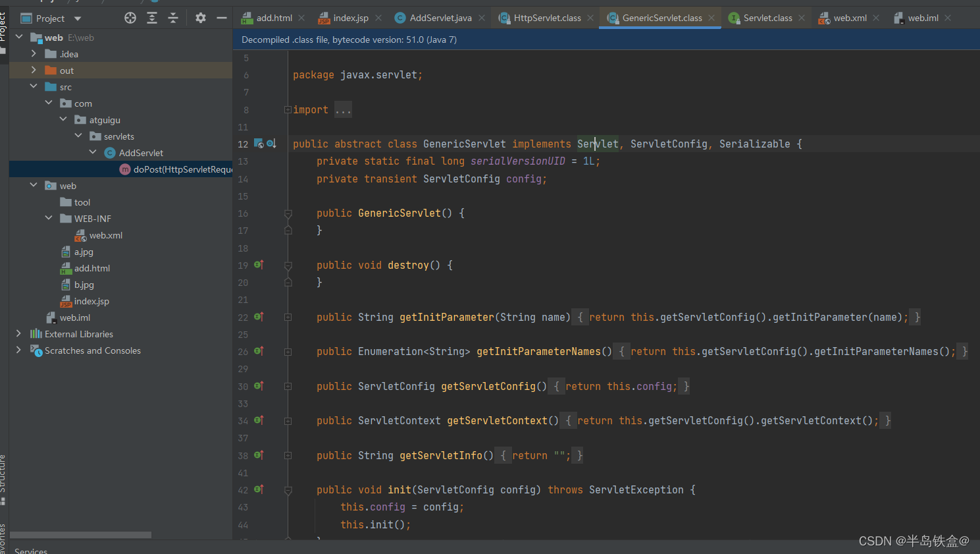Close the add.html tab
Screen dimensions: 980x554
point(301,18)
